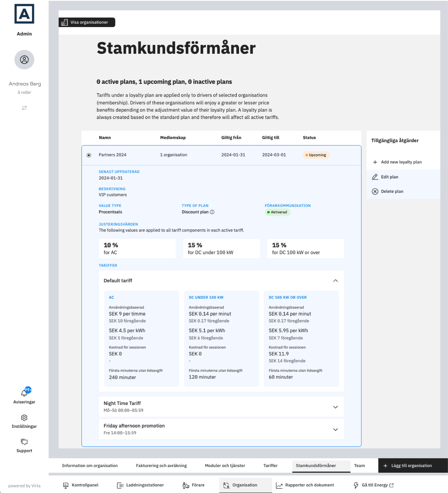The width and height of the screenshot is (448, 493).
Task: Click the Edit plan pencil icon
Action: (375, 177)
